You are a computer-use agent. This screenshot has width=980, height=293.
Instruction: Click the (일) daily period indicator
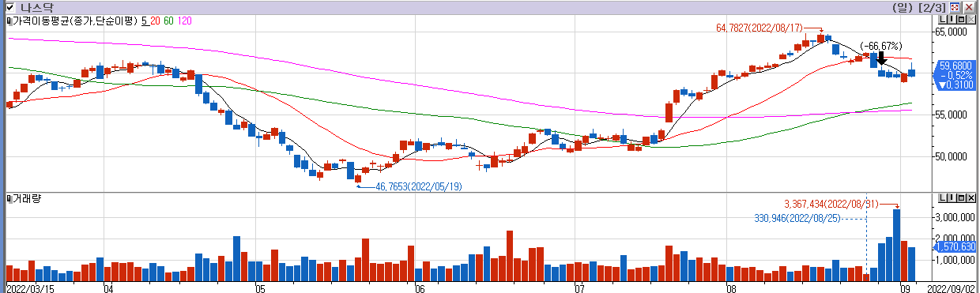(x=902, y=7)
